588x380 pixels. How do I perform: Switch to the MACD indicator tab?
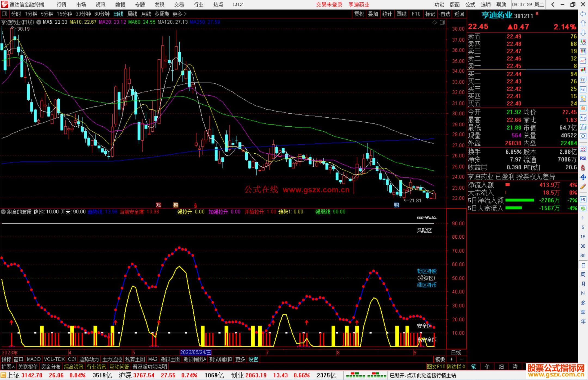click(34, 359)
